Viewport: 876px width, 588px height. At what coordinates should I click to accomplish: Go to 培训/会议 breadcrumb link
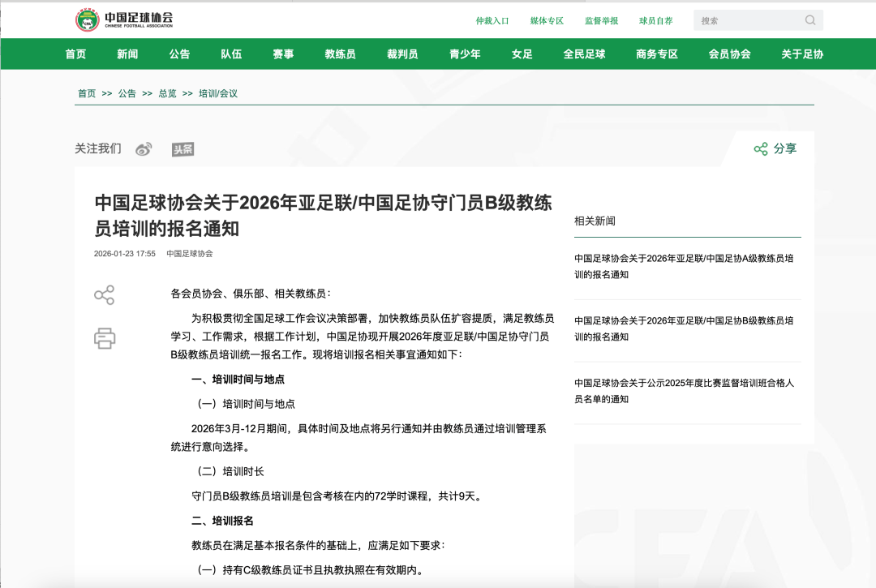click(218, 93)
